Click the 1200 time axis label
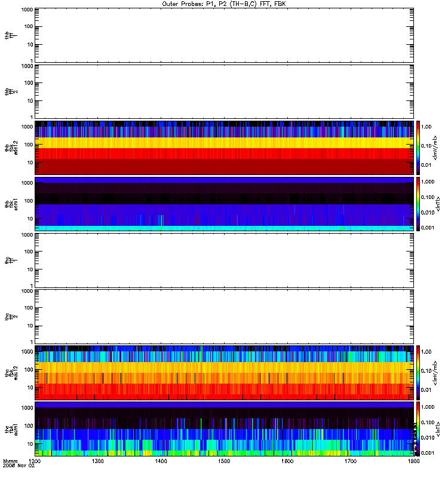The height and width of the screenshot is (478, 448). [35, 461]
